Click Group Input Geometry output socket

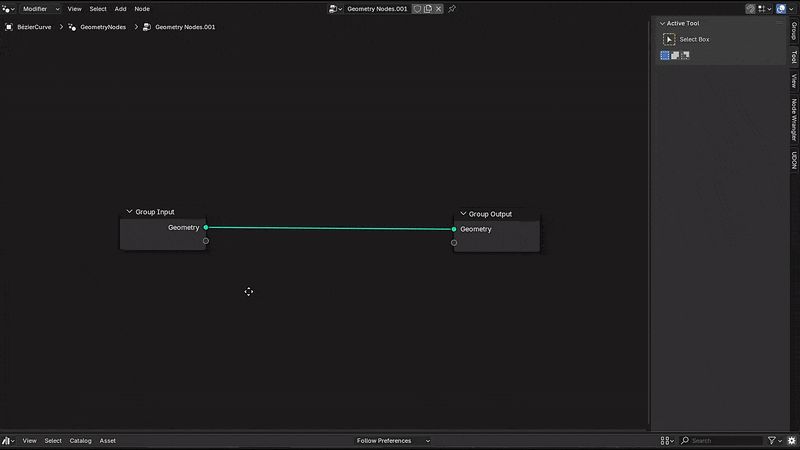pos(206,228)
